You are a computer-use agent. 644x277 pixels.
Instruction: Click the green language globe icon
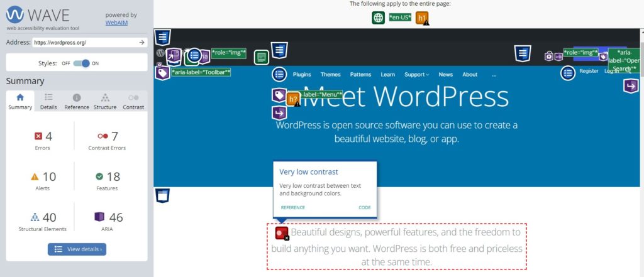[378, 18]
